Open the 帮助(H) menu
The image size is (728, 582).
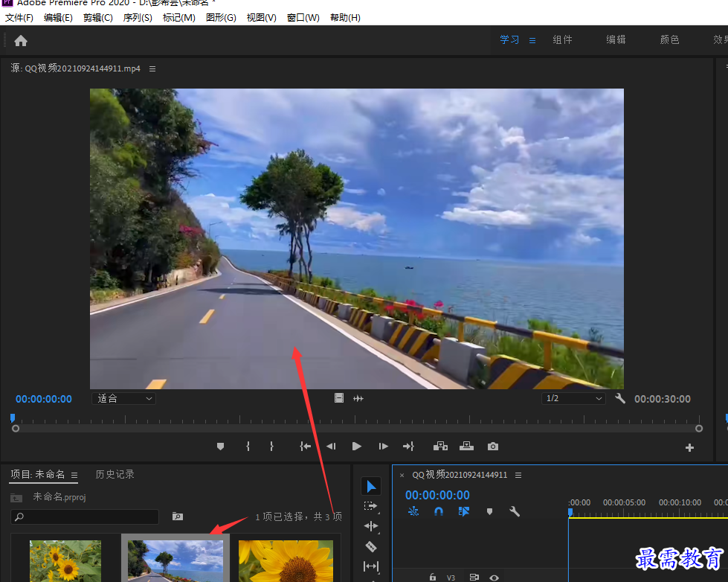pyautogui.click(x=345, y=18)
